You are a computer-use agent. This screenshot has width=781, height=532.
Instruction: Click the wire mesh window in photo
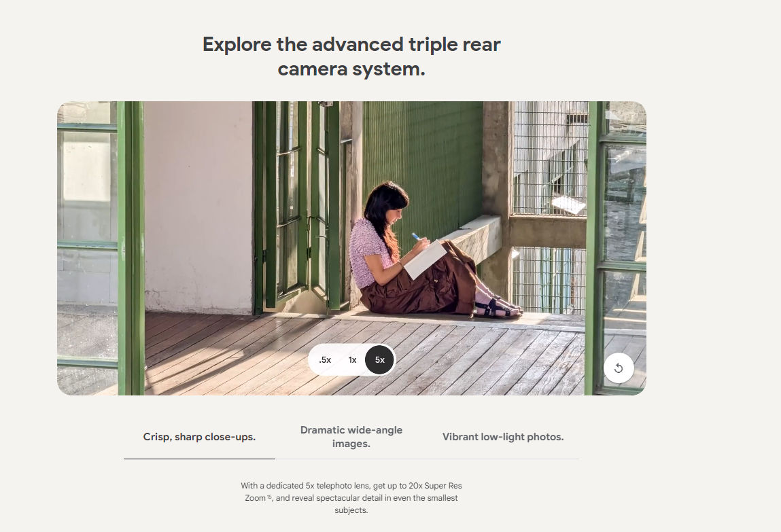550,158
